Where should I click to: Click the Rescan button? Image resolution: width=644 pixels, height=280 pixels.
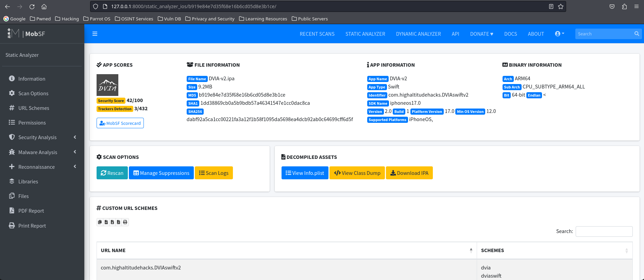point(112,173)
